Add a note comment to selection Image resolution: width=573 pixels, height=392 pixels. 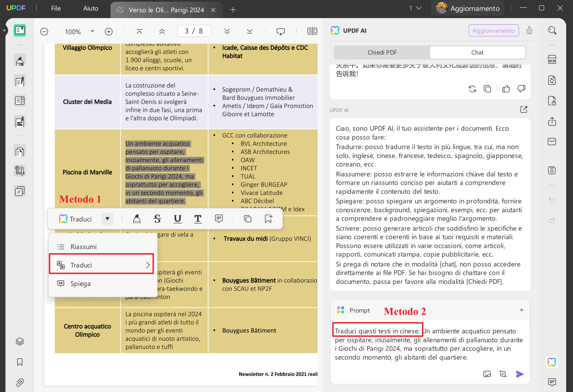tap(219, 219)
